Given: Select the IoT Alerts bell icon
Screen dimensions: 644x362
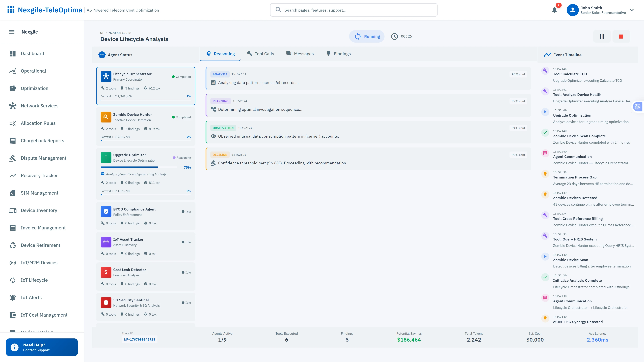Looking at the screenshot, I should (13, 297).
